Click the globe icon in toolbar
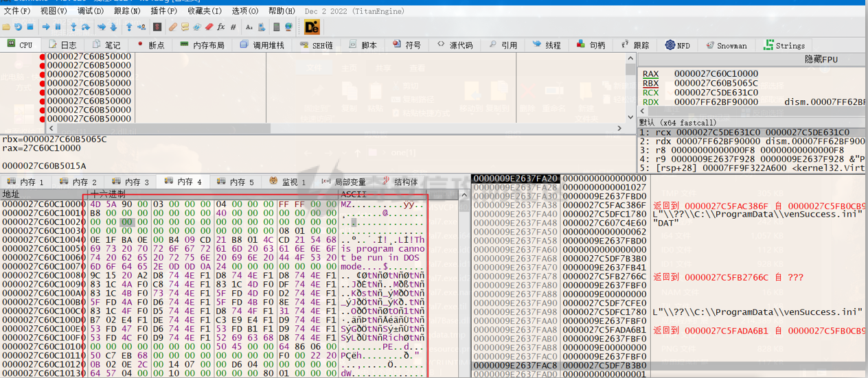This screenshot has height=378, width=868. [x=289, y=27]
